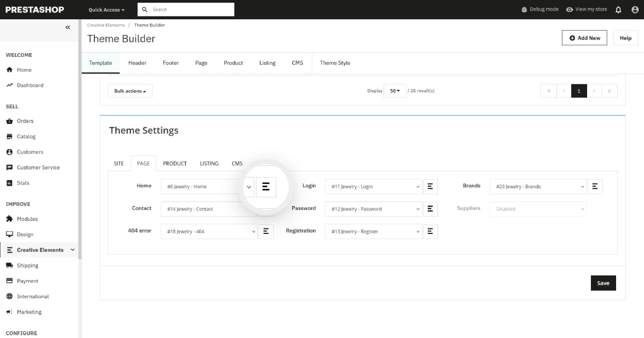Click the Add New button
Image resolution: width=644 pixels, height=338 pixels.
[584, 38]
